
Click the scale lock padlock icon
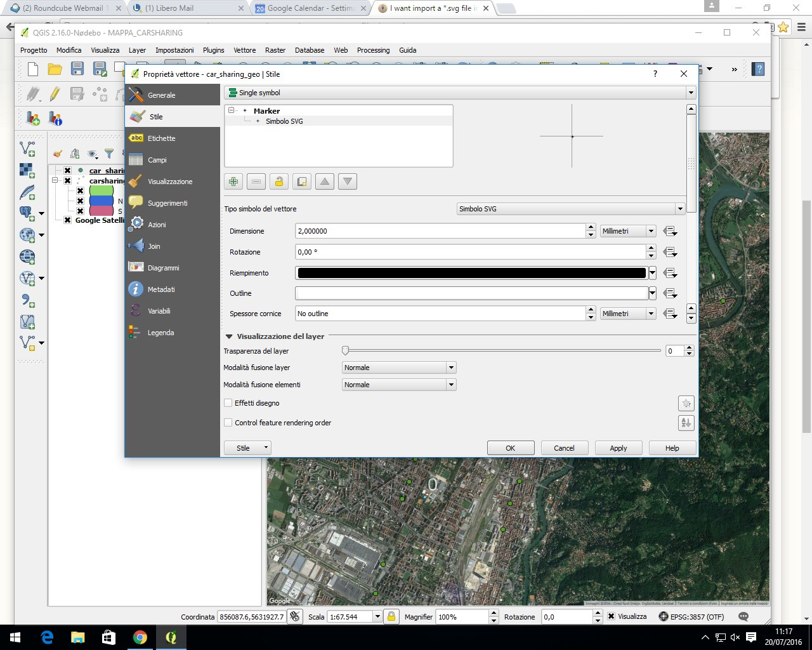pos(391,616)
